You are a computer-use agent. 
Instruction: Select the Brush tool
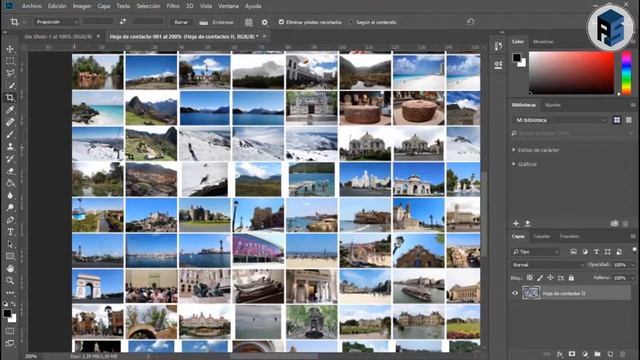coord(10,134)
